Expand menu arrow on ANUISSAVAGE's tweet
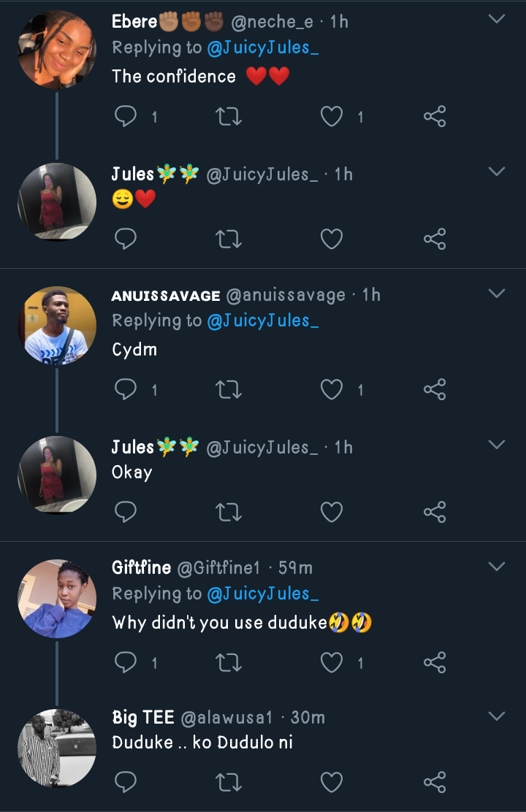Screen dimensions: 526x812 497,293
